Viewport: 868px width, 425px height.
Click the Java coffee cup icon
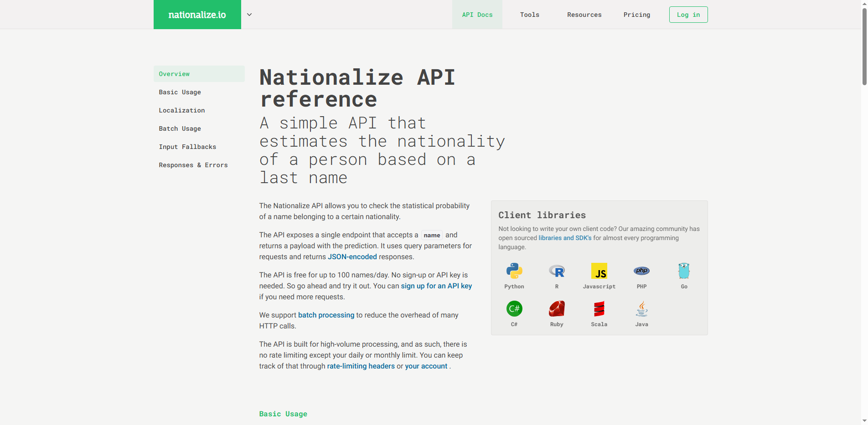click(x=641, y=309)
